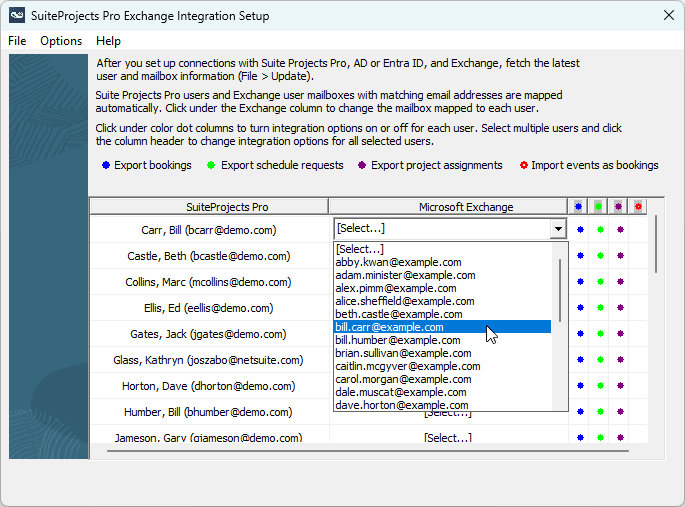Click the red Import events column header
The image size is (685, 507).
(638, 207)
